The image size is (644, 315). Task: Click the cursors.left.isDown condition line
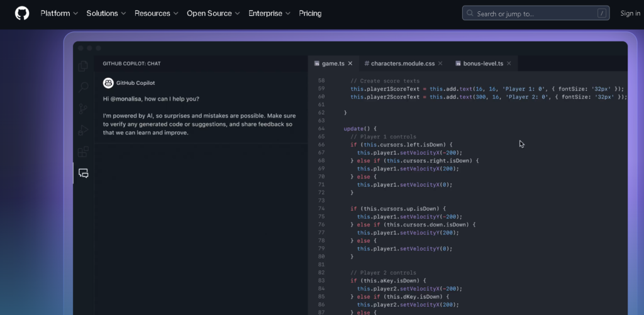pyautogui.click(x=401, y=145)
